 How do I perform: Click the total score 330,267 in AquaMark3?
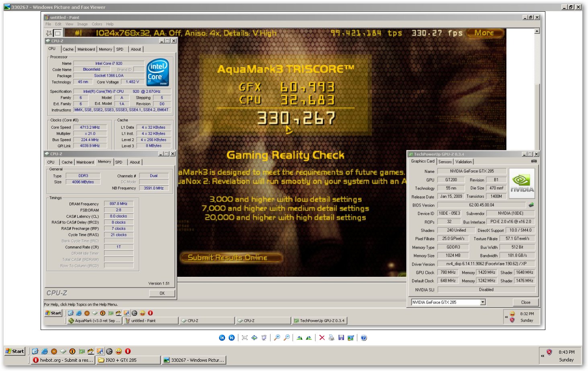296,118
